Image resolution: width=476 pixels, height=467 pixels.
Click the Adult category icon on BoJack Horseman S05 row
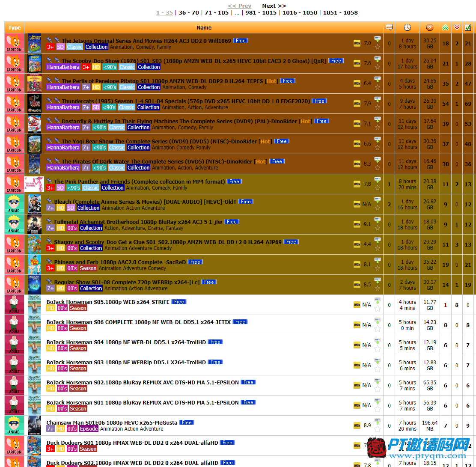[14, 304]
